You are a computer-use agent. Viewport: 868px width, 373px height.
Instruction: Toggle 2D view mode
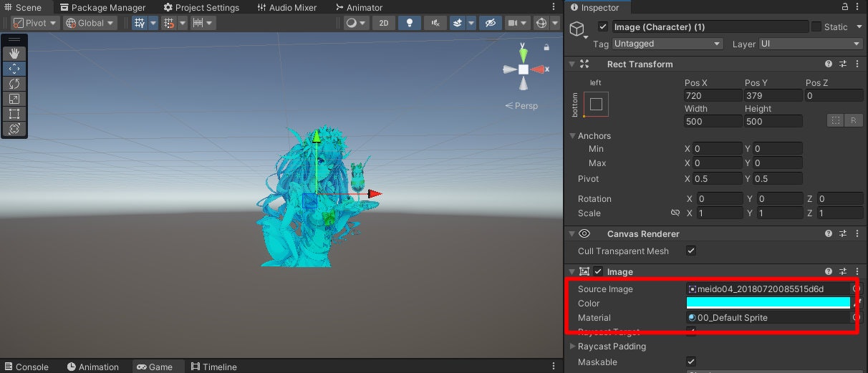384,23
